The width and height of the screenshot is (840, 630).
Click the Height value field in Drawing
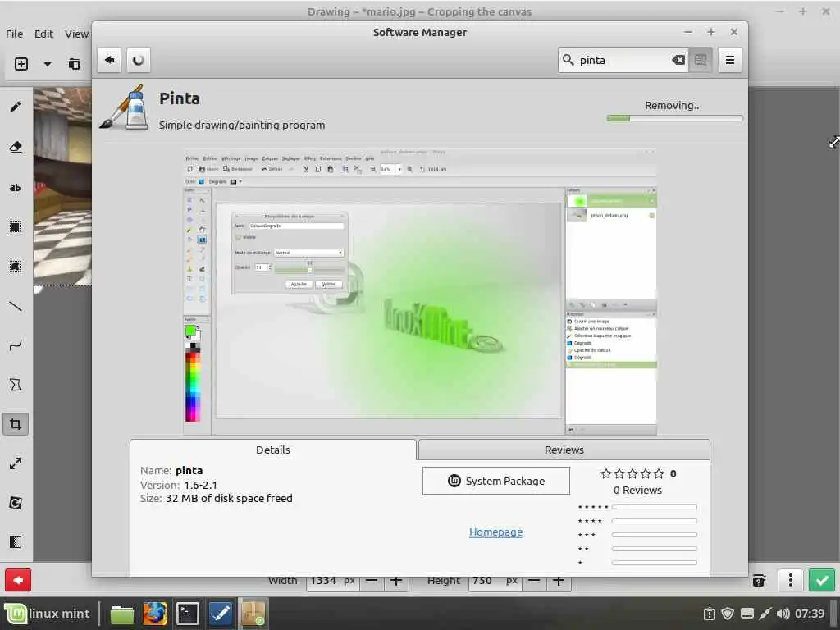(x=493, y=582)
